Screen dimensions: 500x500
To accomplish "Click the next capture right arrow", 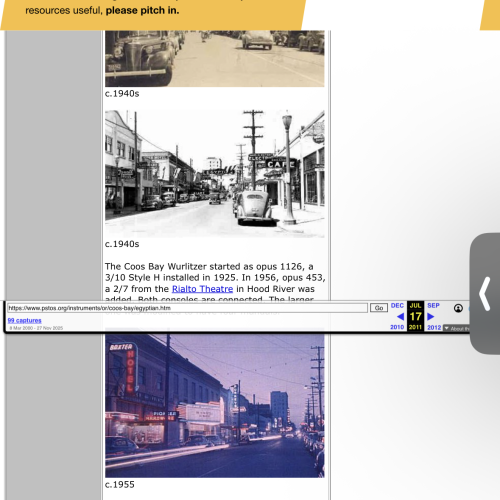I will (431, 316).
